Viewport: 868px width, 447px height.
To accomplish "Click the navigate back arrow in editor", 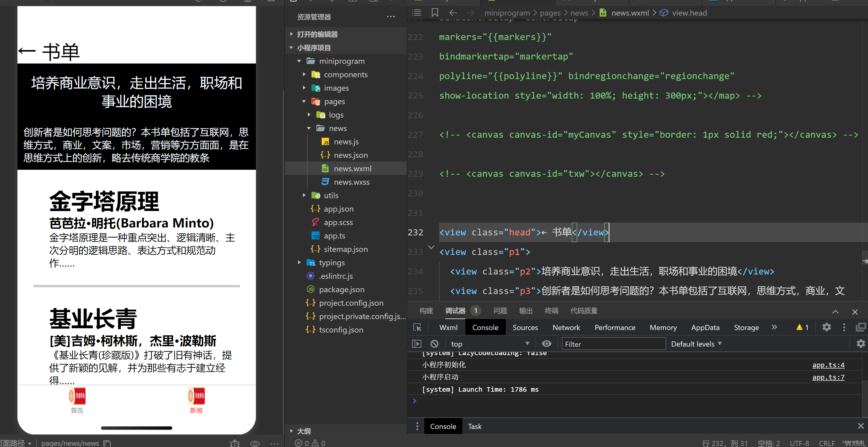I will click(453, 13).
